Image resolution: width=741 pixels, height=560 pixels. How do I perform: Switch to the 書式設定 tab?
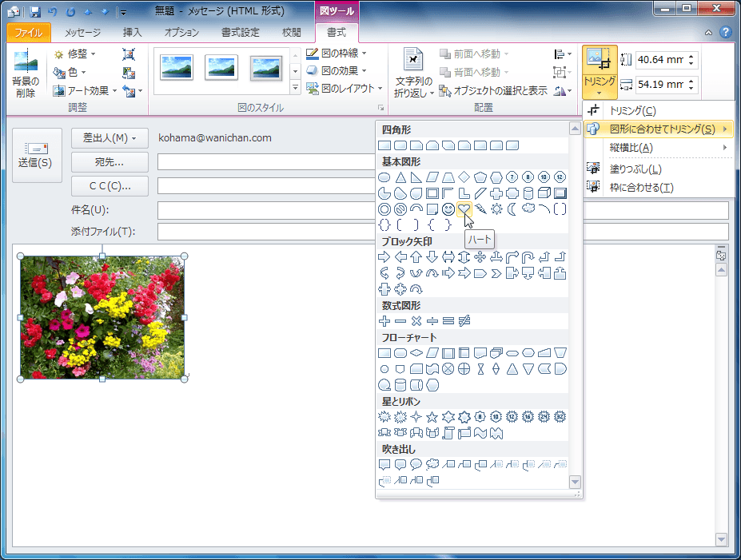coord(241,32)
